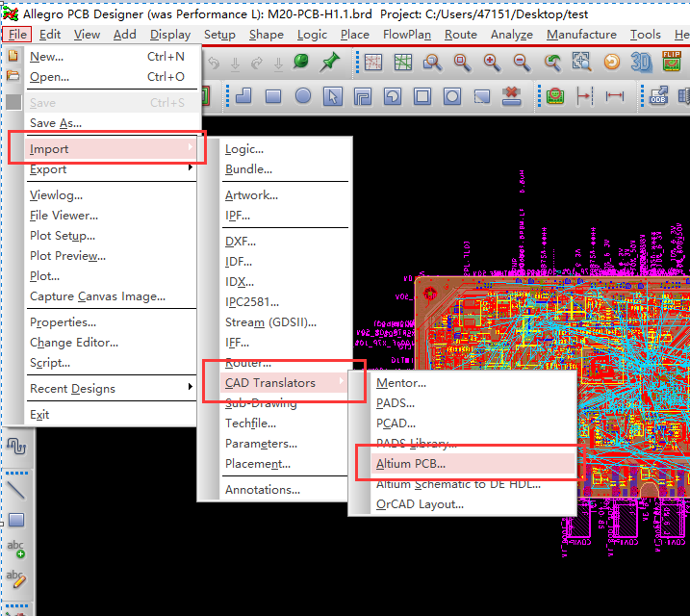
Task: Click the zoom selection icon
Action: [581, 62]
